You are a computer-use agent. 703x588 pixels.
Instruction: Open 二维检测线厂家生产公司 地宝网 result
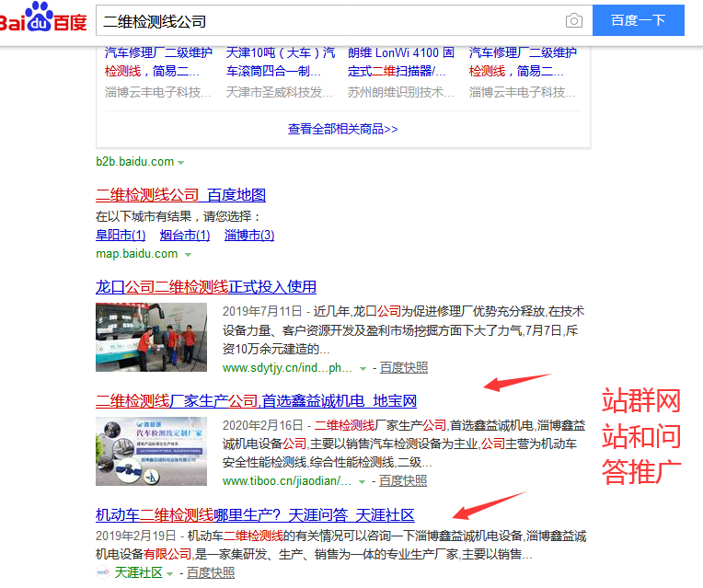point(256,400)
